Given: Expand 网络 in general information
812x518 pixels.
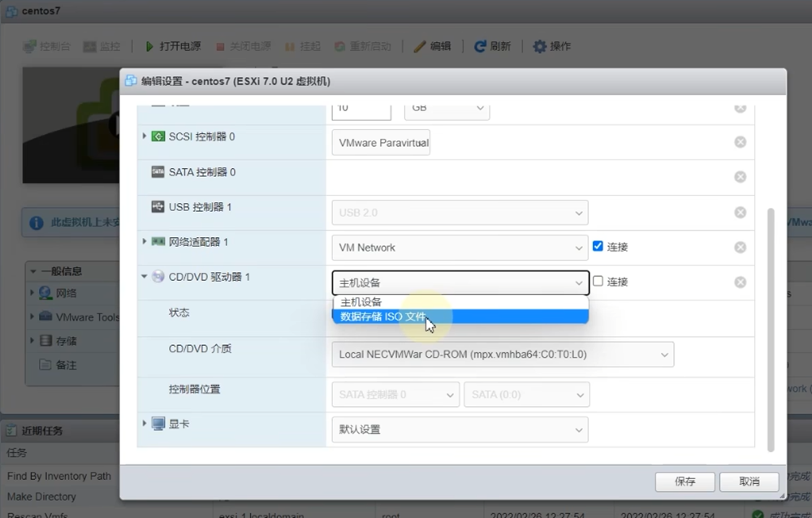Looking at the screenshot, I should pos(32,292).
